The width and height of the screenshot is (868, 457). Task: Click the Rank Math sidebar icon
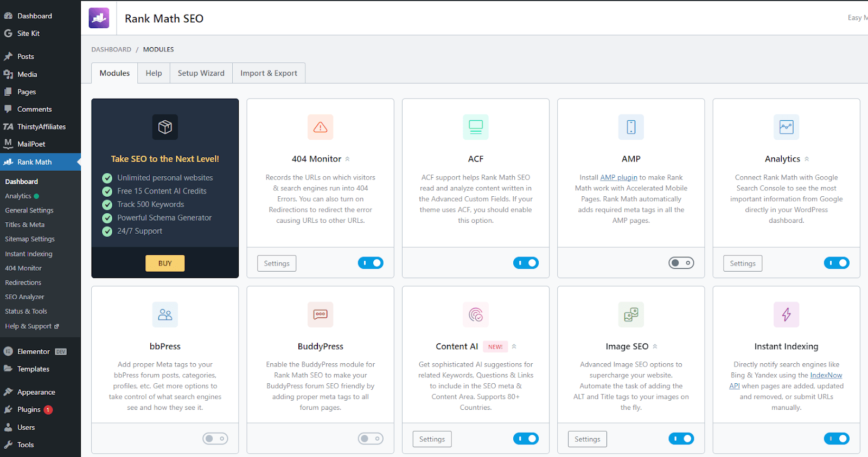(8, 162)
